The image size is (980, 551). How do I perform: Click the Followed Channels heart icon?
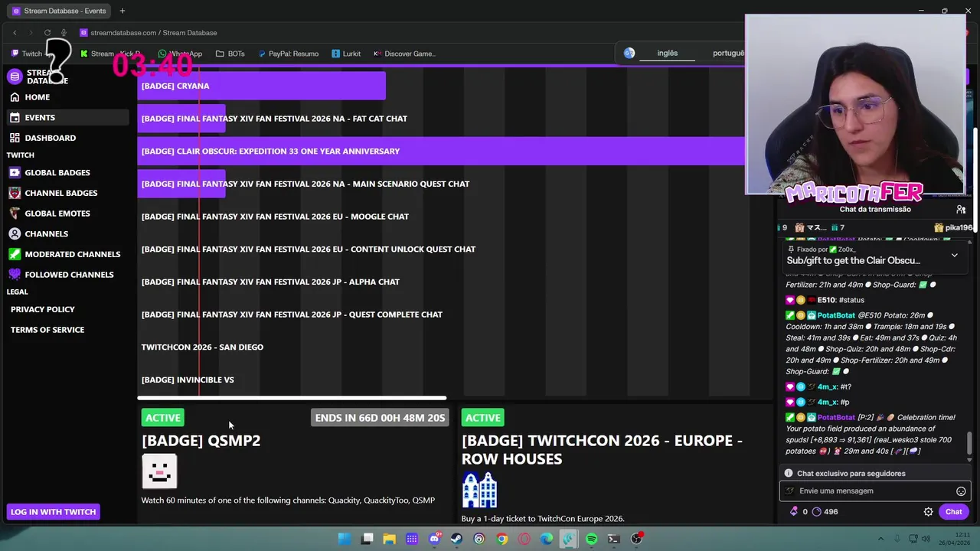[15, 275]
